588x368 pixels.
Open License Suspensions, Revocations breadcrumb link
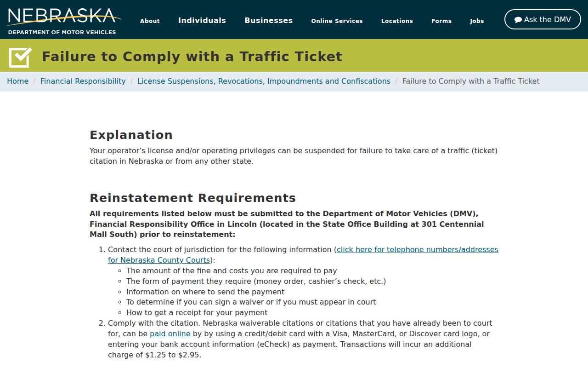(264, 81)
